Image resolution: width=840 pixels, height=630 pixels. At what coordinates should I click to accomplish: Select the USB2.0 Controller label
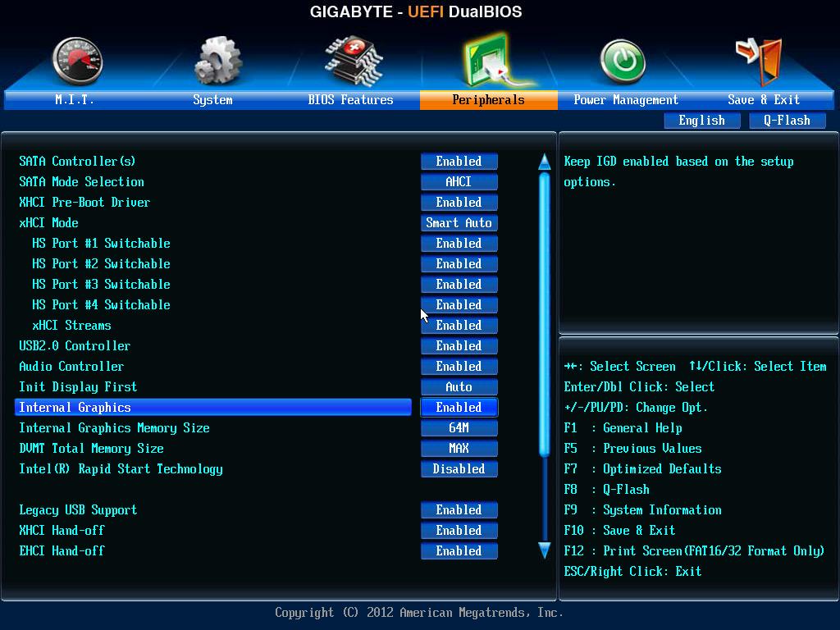click(x=75, y=345)
